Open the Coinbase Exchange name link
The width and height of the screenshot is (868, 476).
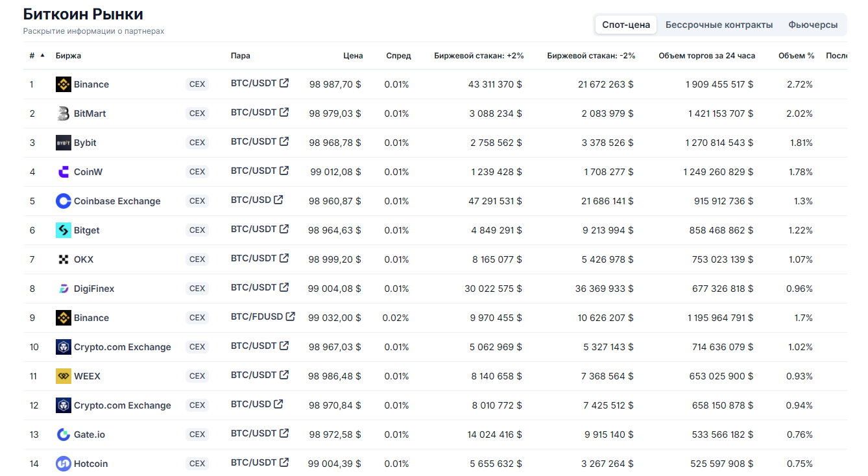coord(117,201)
